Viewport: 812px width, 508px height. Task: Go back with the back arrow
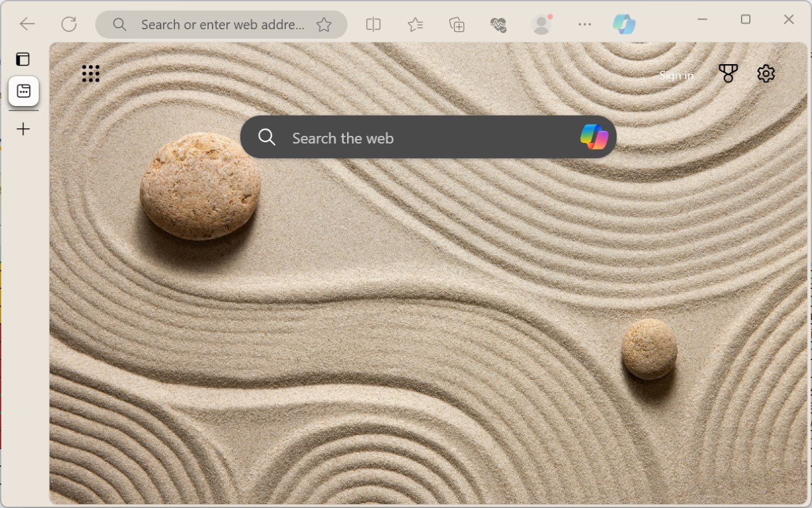point(27,24)
